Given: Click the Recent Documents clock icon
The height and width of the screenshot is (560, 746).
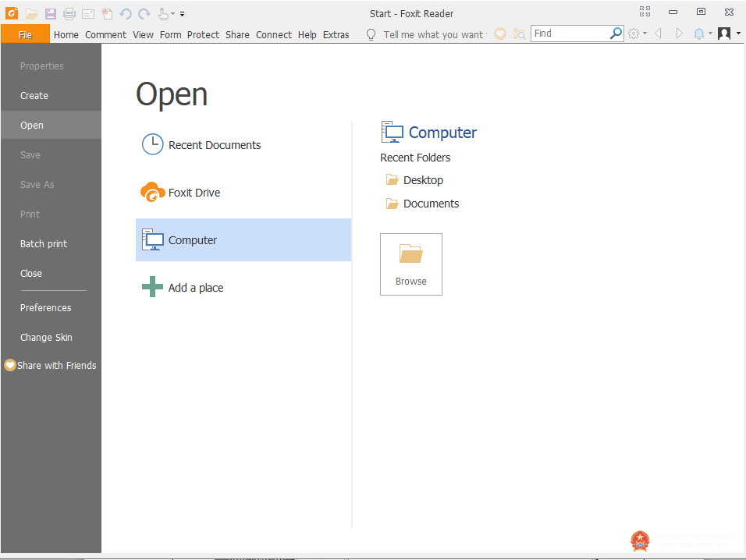Looking at the screenshot, I should click(x=153, y=144).
